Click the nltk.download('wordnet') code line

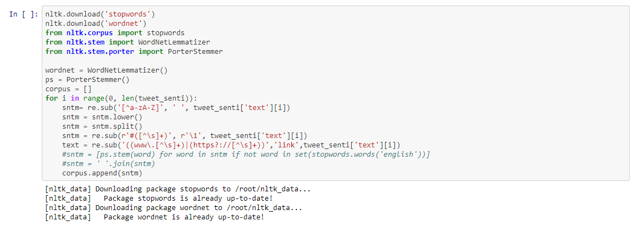click(96, 24)
